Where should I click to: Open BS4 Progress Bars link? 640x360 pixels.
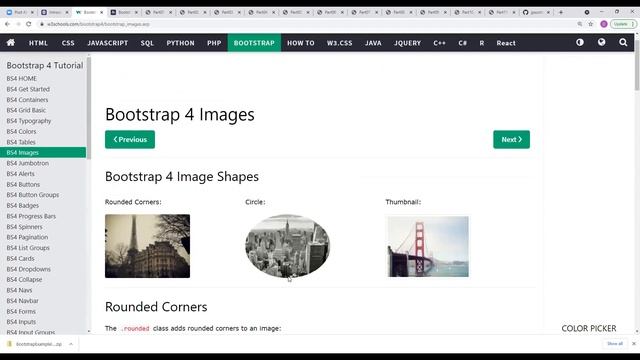point(31,216)
